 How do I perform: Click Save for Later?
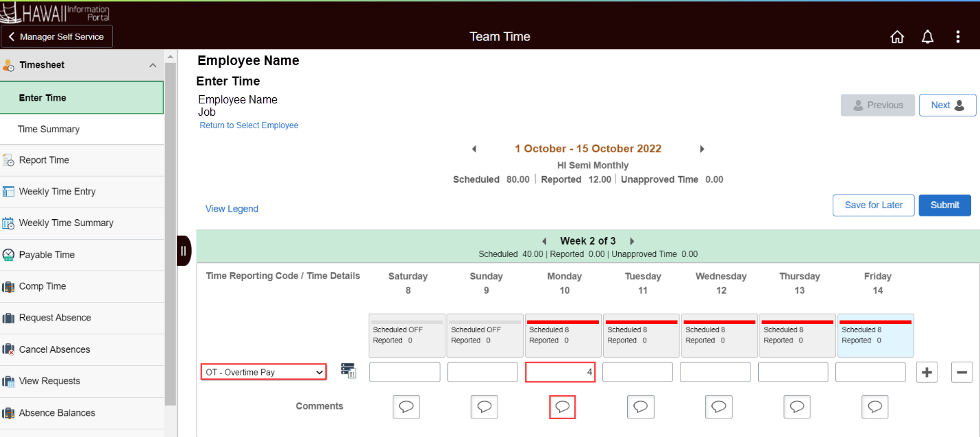[873, 205]
